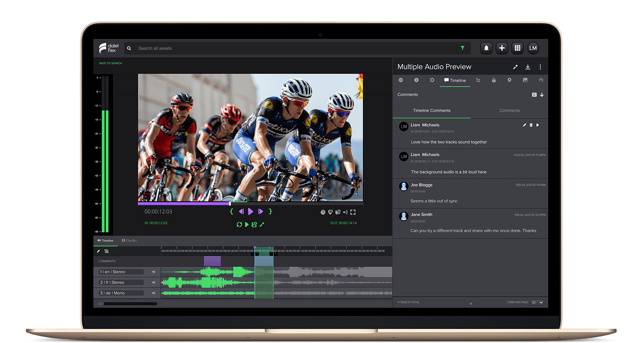The image size is (644, 343).
Task: Open the three-dot more options menu
Action: coord(540,67)
